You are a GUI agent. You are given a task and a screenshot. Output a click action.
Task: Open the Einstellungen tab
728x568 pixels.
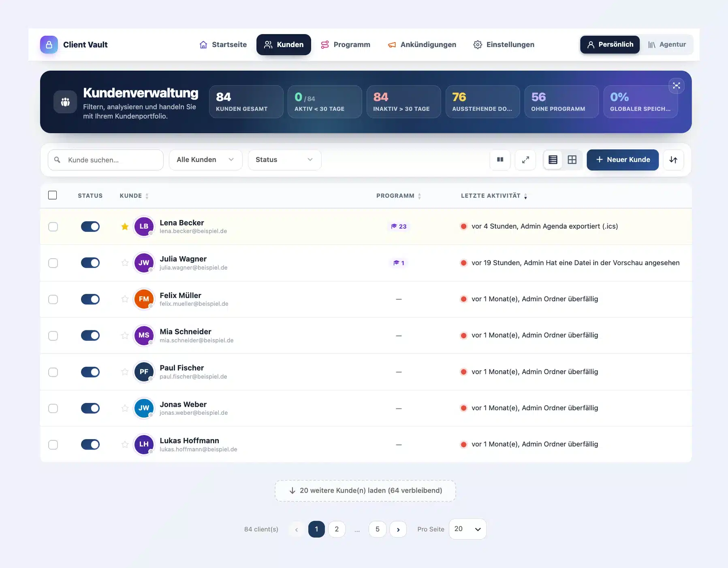tap(504, 45)
